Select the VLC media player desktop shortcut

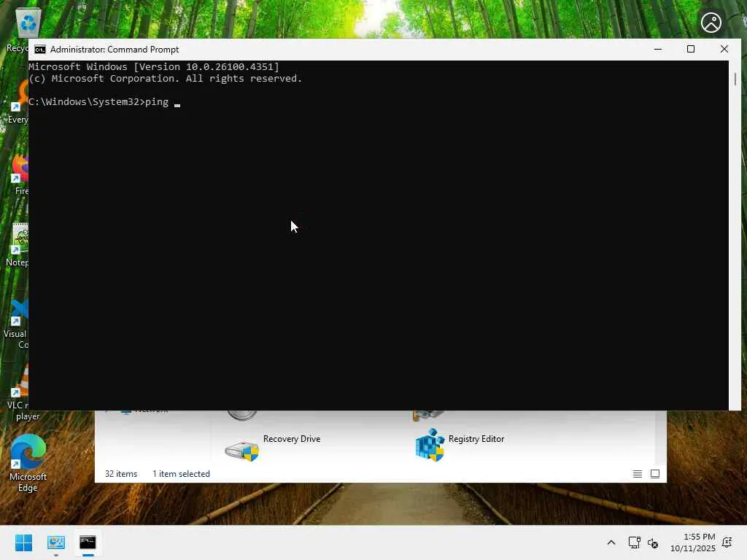(x=20, y=392)
